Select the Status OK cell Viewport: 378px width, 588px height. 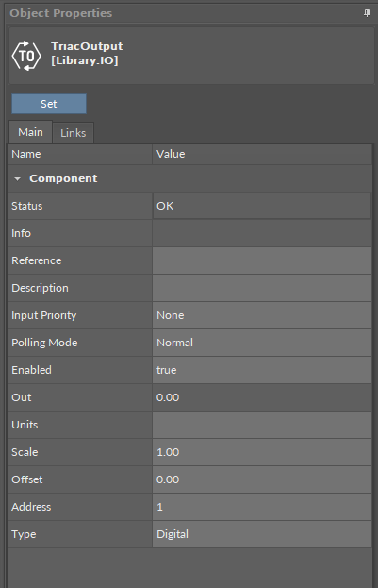click(x=262, y=206)
